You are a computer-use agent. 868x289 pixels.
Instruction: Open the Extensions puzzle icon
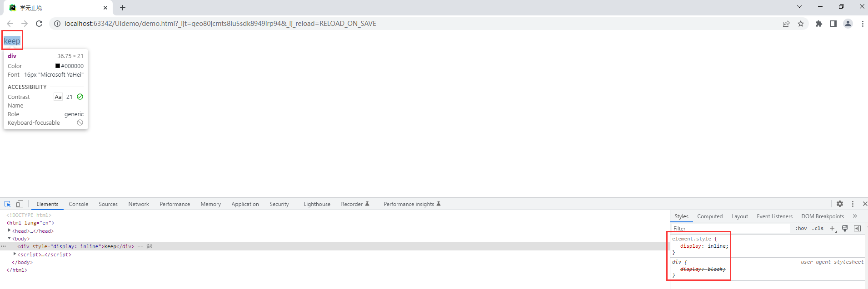click(819, 24)
